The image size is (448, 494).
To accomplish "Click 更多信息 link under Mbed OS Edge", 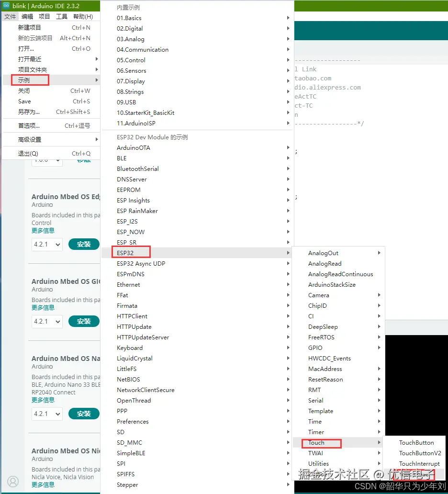I will tap(43, 230).
